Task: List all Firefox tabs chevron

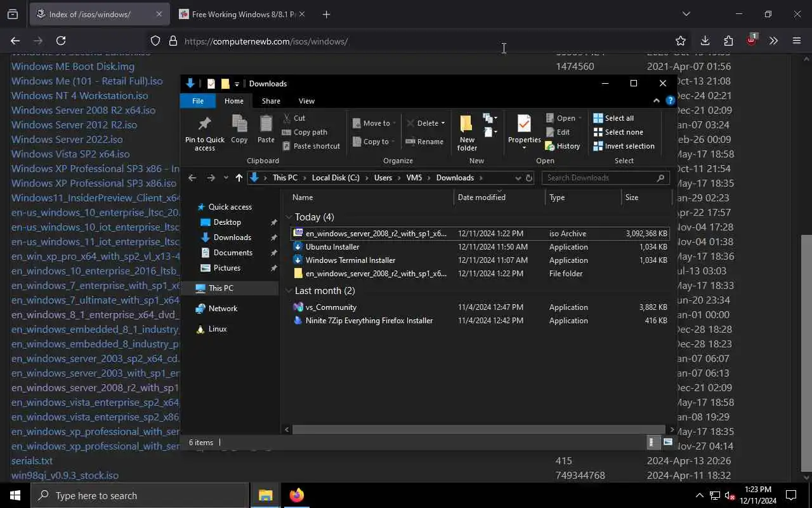Action: tap(686, 14)
